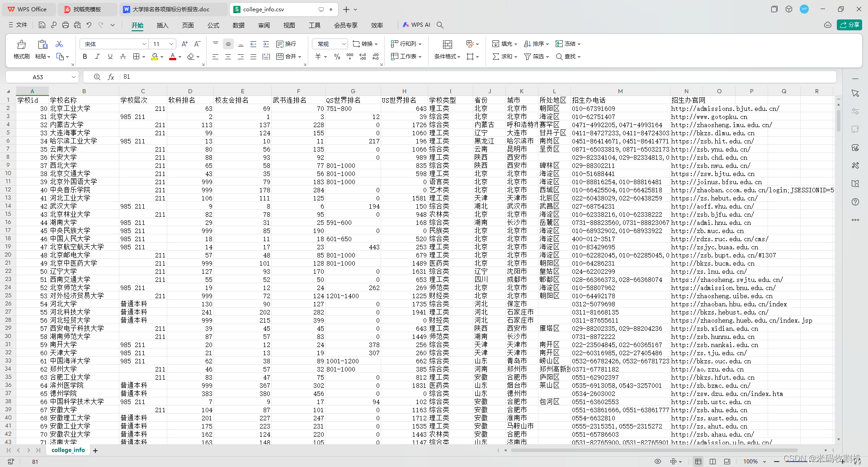
Task: Click the Print icon in quick access bar
Action: tap(66, 25)
